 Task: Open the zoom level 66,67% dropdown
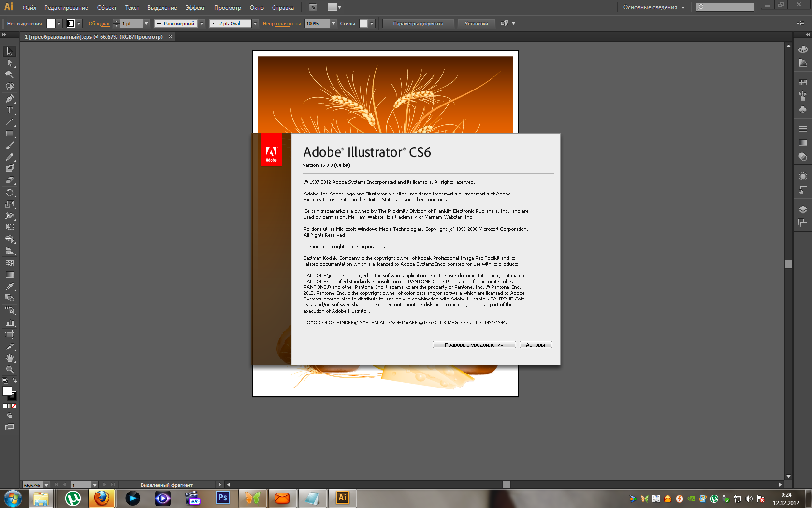pos(46,485)
